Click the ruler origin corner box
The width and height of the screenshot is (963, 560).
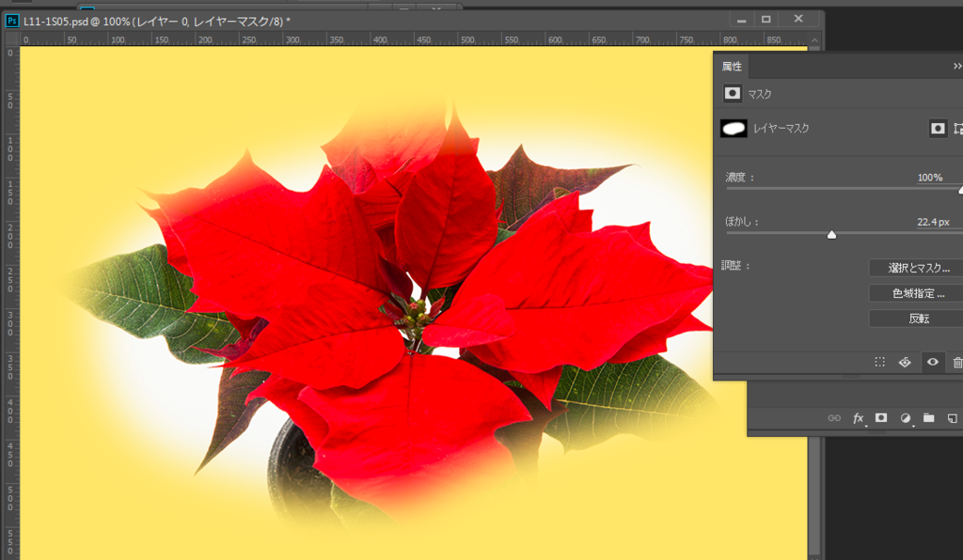coord(11,39)
